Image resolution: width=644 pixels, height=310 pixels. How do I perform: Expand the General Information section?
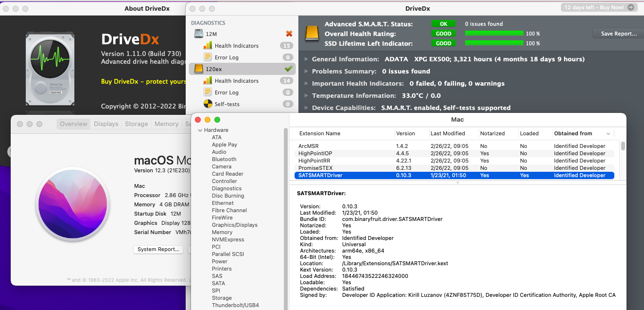click(x=306, y=59)
